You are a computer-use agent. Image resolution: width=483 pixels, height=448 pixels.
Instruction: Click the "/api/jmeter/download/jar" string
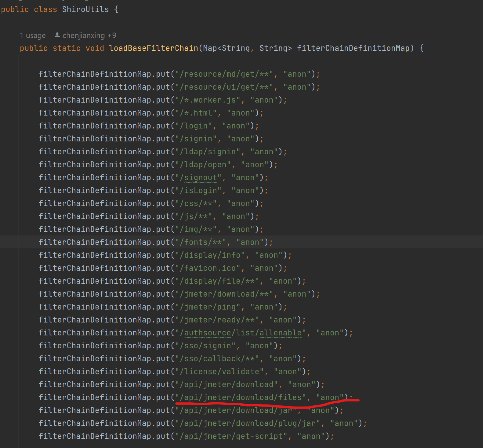coord(236,410)
